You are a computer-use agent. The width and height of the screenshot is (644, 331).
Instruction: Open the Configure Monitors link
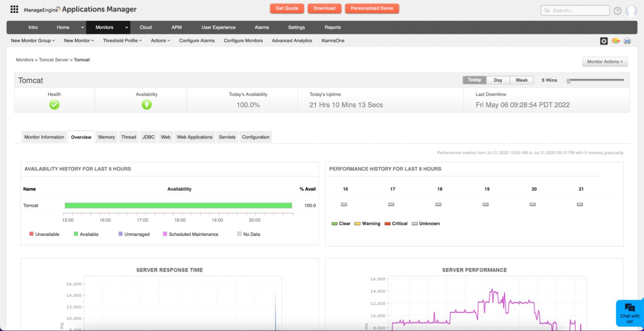[x=243, y=41]
